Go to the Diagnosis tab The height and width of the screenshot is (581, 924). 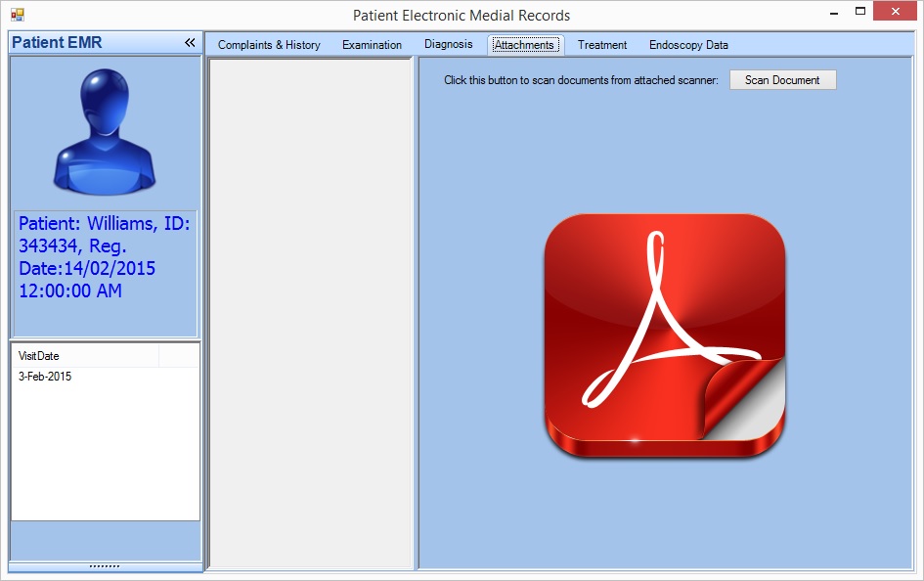click(448, 44)
